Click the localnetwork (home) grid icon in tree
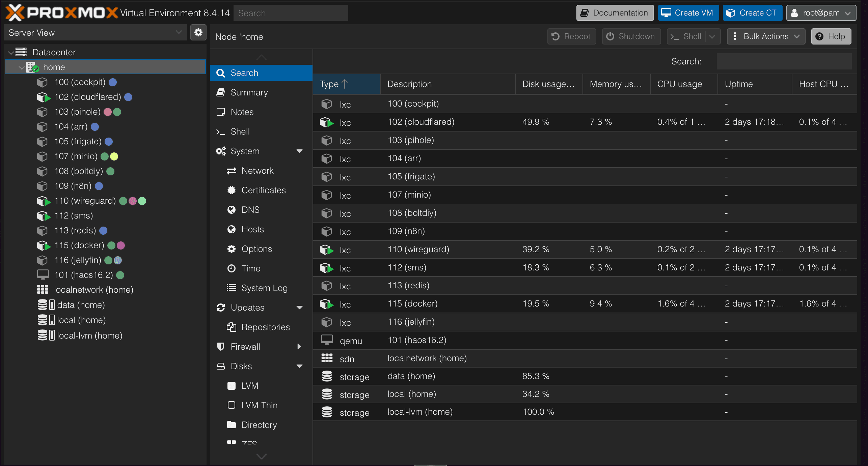The image size is (868, 466). (x=43, y=290)
